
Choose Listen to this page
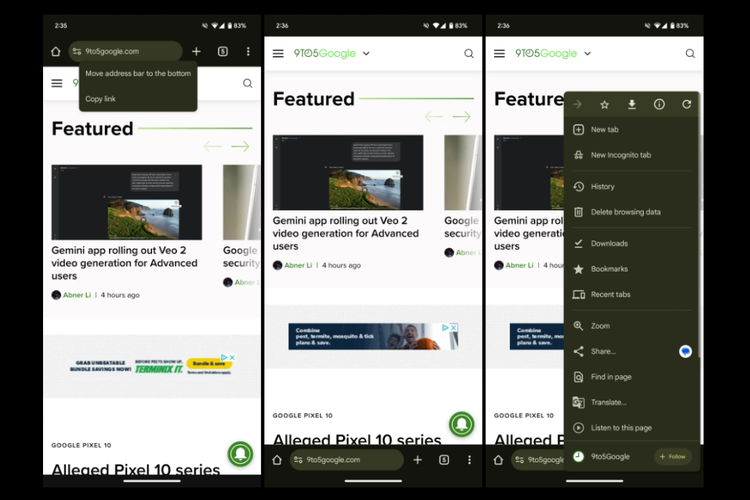tap(631, 428)
